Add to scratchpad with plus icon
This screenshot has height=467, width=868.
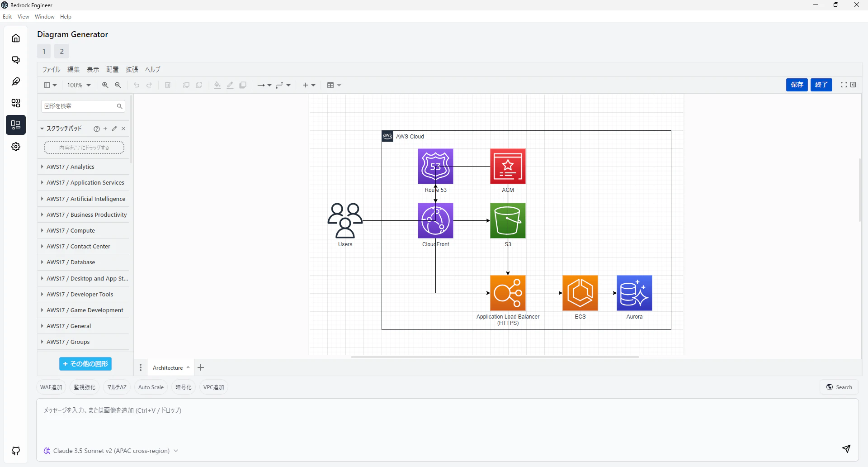(x=105, y=129)
